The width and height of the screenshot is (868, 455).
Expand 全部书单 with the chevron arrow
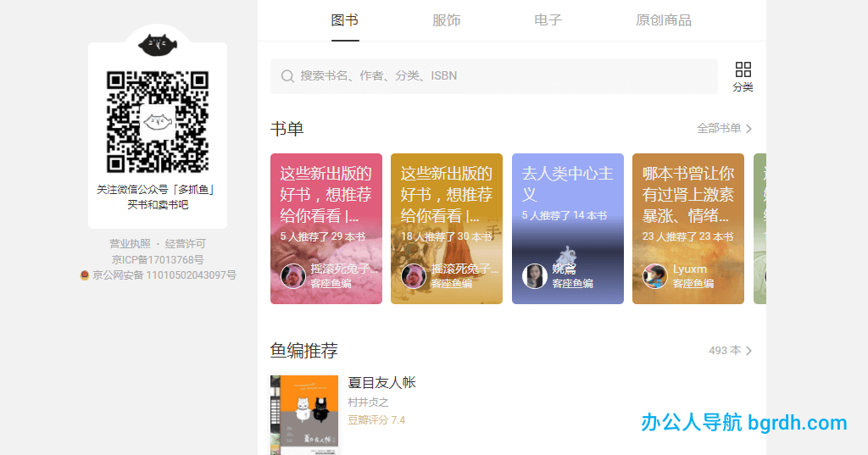click(748, 129)
